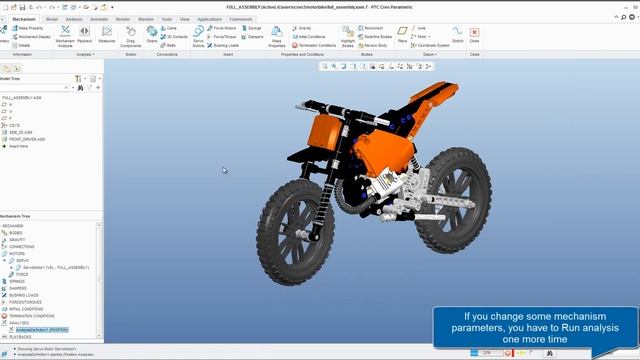Create a datum Plane
The width and height of the screenshot is (640, 360).
402,35
